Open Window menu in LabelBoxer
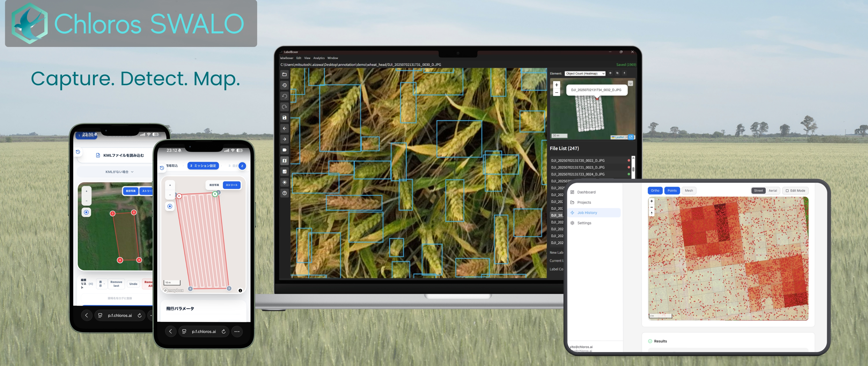The width and height of the screenshot is (868, 366). (x=333, y=58)
